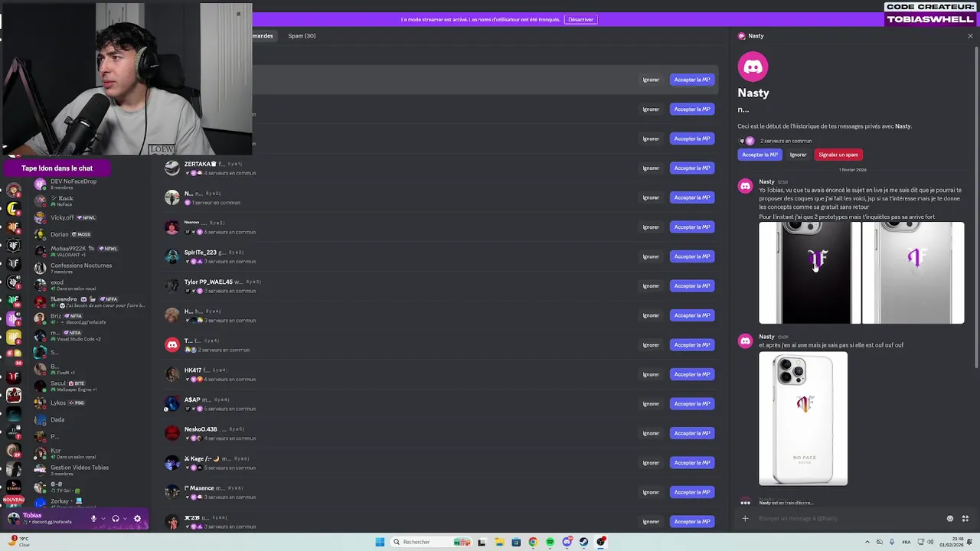This screenshot has width=980, height=551.
Task: Click the FRA keyboard language indicator
Action: pos(908,542)
